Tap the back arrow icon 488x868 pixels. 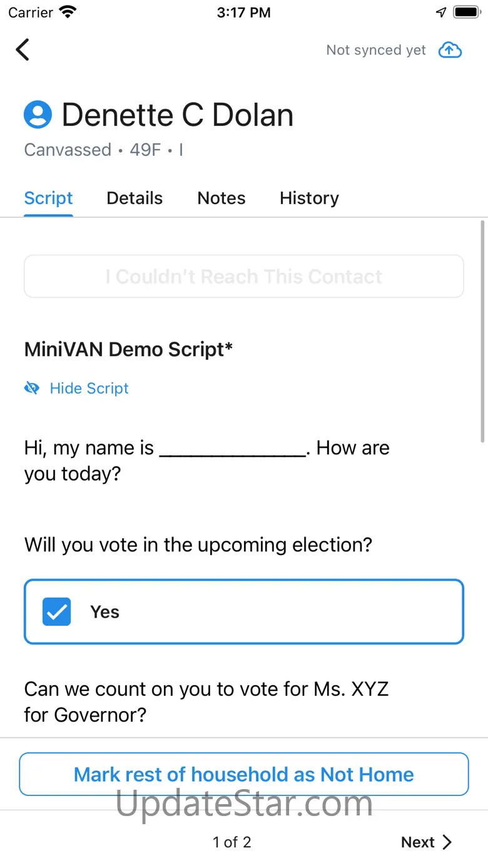[x=23, y=50]
